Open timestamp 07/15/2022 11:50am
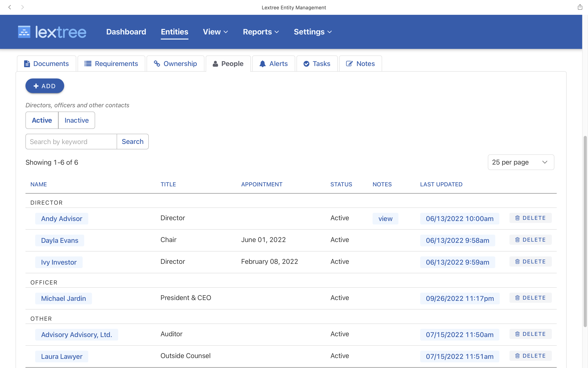The image size is (588, 368). 459,335
